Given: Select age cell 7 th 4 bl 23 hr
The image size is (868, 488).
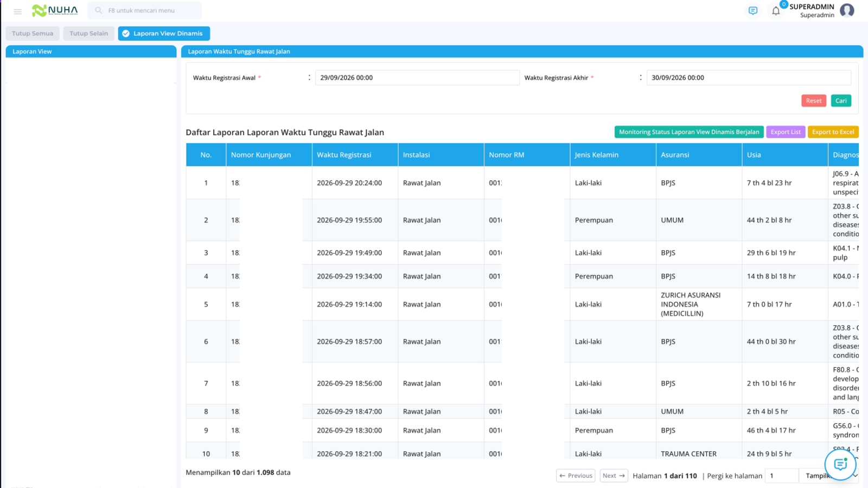Looking at the screenshot, I should [785, 183].
